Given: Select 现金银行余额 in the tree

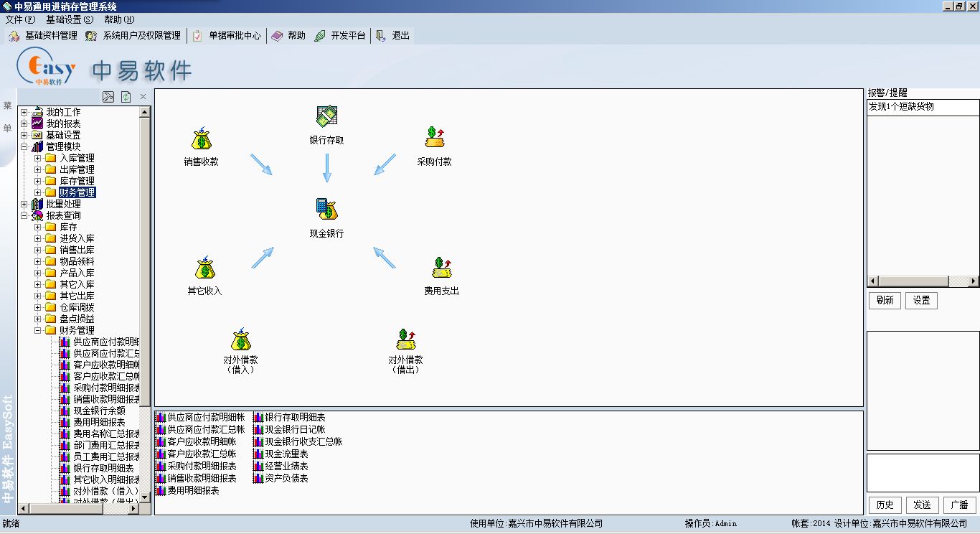Looking at the screenshot, I should [x=99, y=411].
